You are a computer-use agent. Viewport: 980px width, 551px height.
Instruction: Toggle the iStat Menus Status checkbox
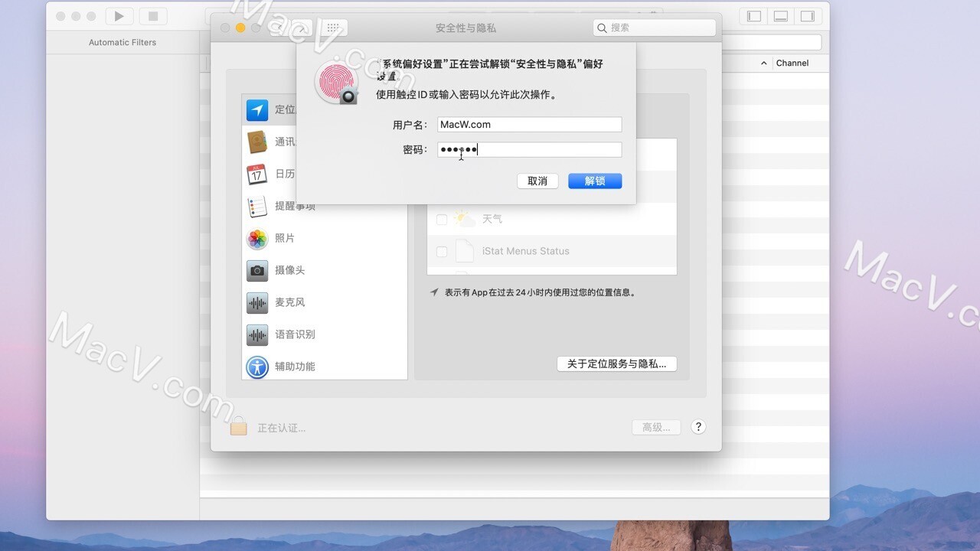(x=442, y=252)
